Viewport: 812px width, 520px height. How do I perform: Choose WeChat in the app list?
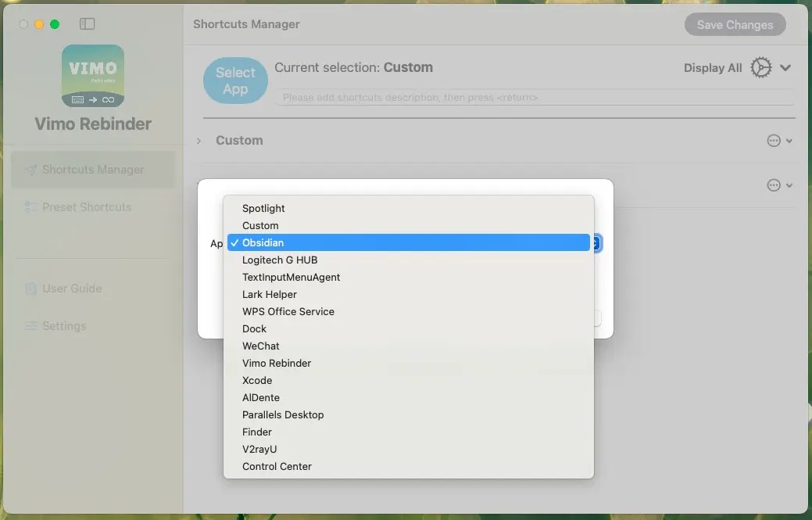261,346
